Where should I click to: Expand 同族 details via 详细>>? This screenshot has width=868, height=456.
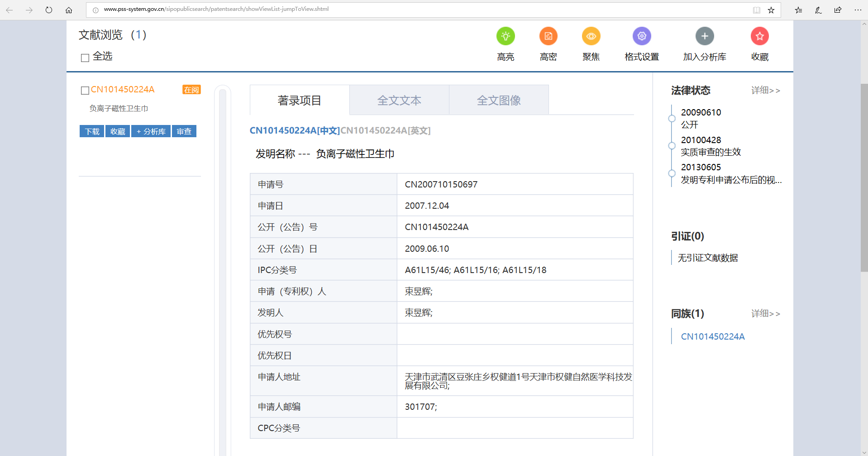point(765,314)
